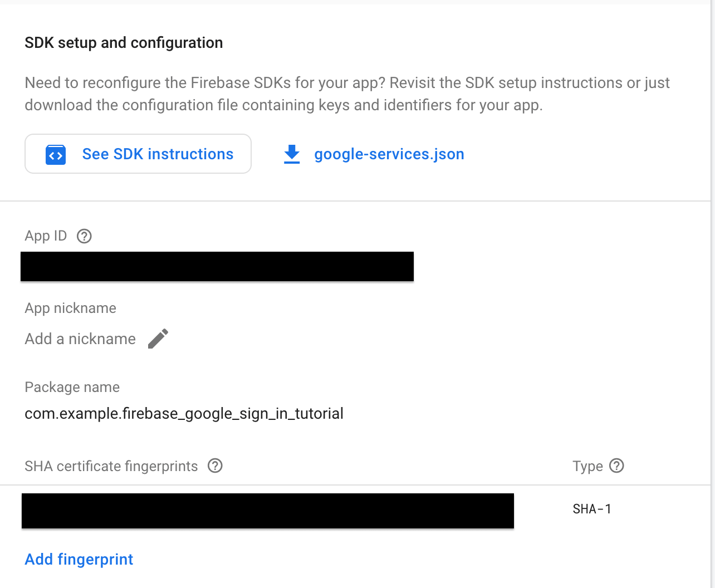The width and height of the screenshot is (715, 588).
Task: Click the code brackets icon in the SDK button
Action: coord(56,155)
